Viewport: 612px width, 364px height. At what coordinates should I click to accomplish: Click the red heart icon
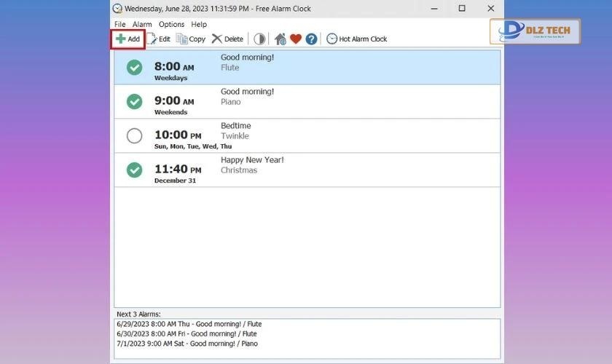tap(296, 39)
